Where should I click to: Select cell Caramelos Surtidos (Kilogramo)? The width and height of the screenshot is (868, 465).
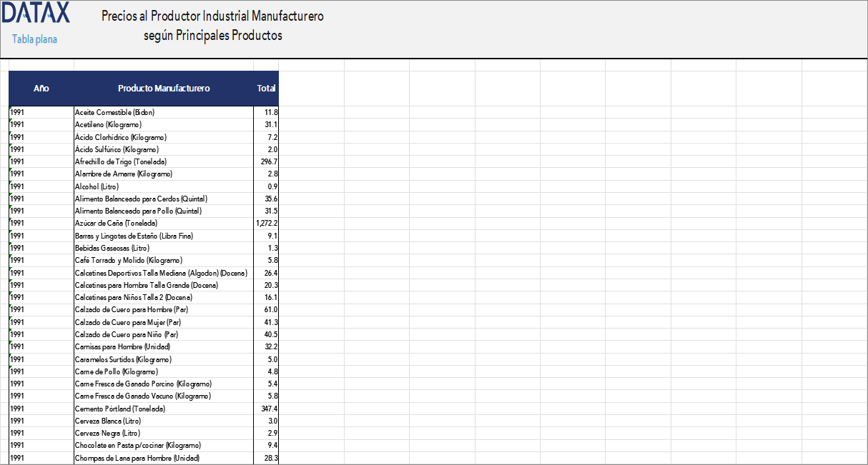tap(164, 359)
